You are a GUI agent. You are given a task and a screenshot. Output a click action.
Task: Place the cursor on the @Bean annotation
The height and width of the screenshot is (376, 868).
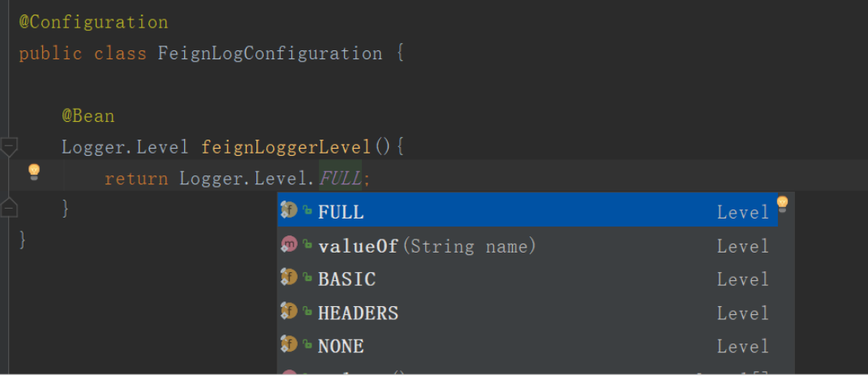pos(88,116)
